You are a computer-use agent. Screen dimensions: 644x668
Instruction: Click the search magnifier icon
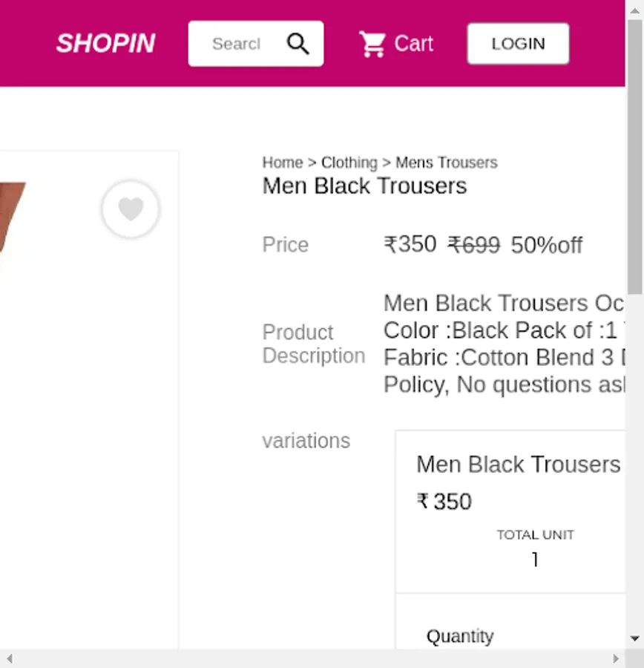point(298,44)
